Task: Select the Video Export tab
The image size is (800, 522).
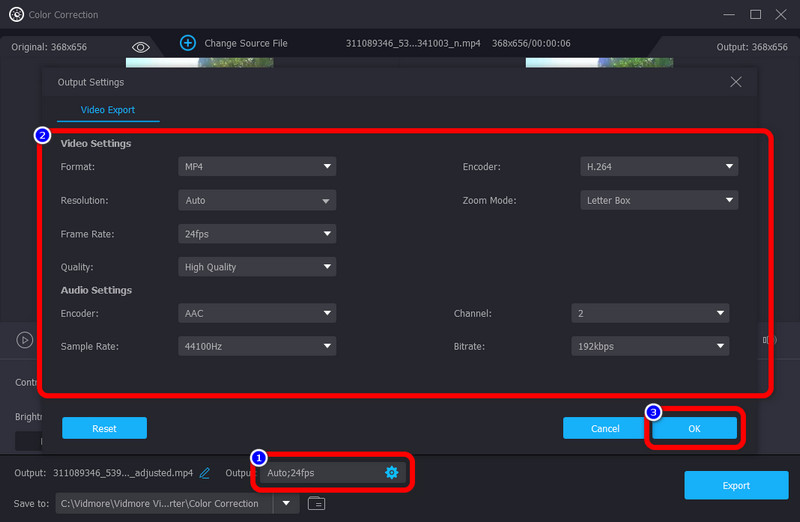Action: coord(108,110)
